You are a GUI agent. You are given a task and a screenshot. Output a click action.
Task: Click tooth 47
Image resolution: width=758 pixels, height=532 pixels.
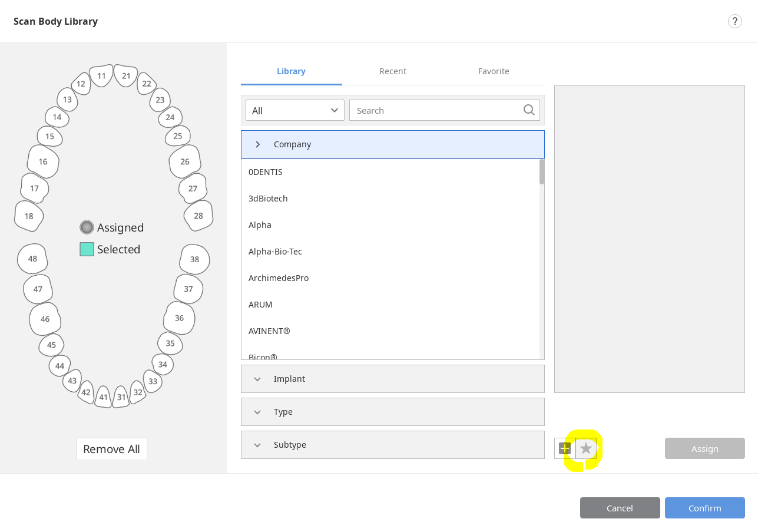(38, 289)
